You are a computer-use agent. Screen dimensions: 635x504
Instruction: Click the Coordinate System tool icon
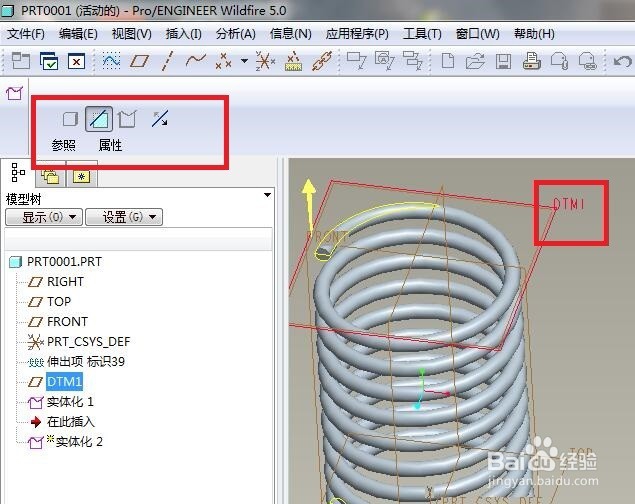[265, 61]
